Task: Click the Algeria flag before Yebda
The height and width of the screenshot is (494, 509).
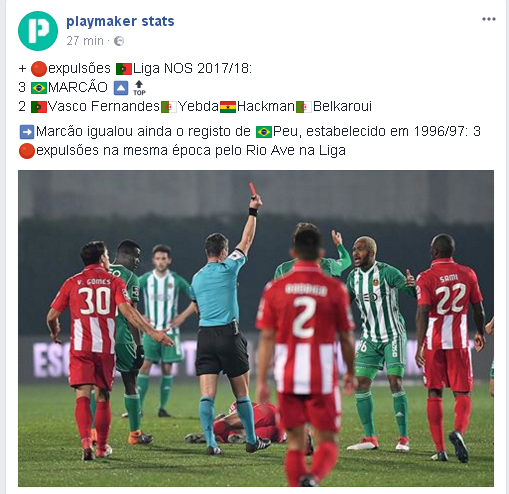Action: tap(169, 107)
